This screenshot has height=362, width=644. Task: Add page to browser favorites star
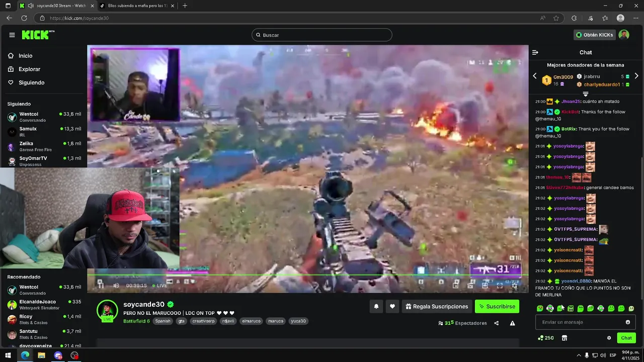(x=556, y=18)
